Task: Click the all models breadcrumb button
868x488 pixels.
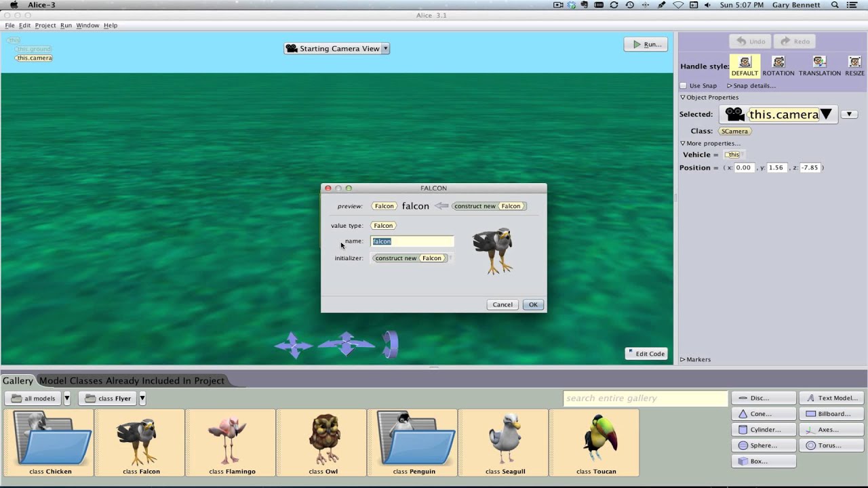Action: point(33,399)
